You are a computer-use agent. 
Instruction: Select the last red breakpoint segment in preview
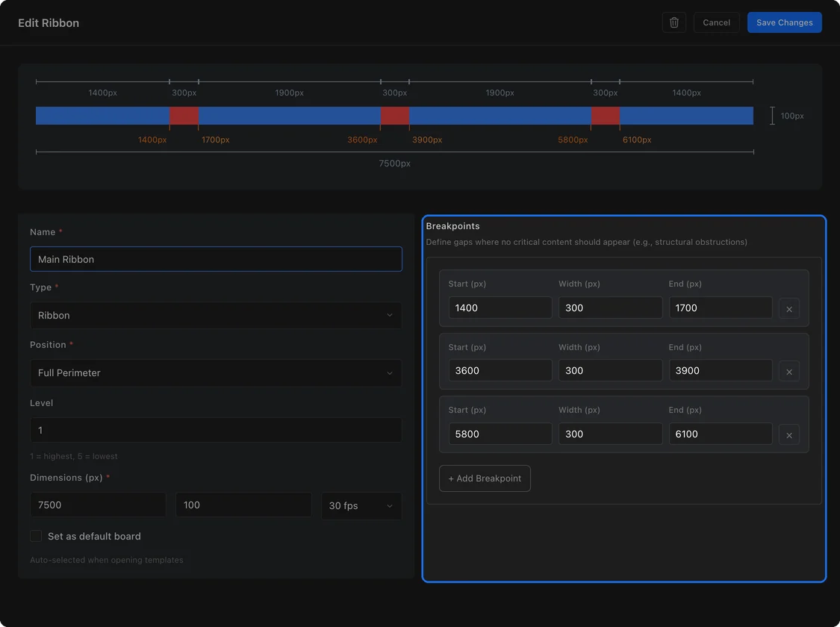click(606, 116)
